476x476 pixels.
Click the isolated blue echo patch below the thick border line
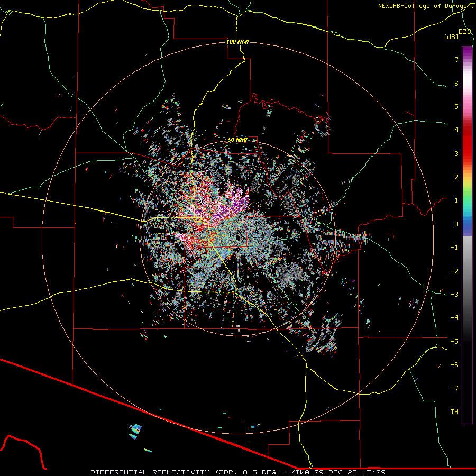135,432
